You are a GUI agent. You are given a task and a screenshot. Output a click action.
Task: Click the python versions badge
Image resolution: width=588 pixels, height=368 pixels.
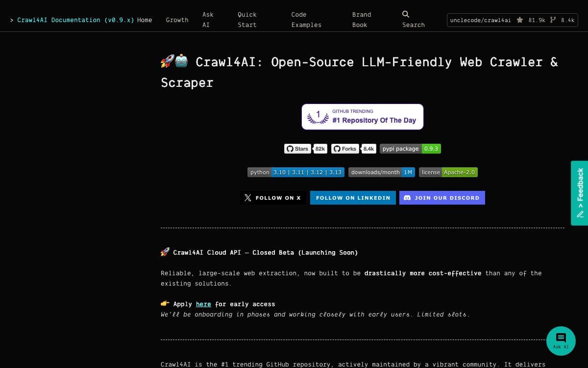(x=296, y=172)
